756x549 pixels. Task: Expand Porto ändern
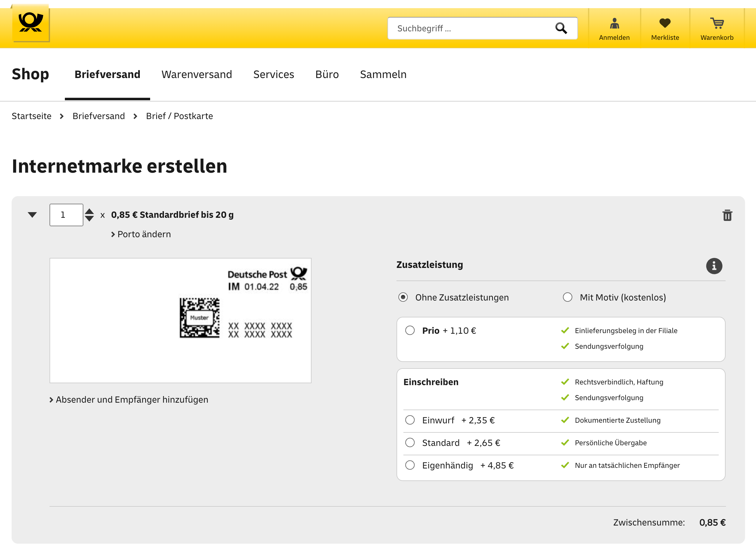tap(141, 234)
